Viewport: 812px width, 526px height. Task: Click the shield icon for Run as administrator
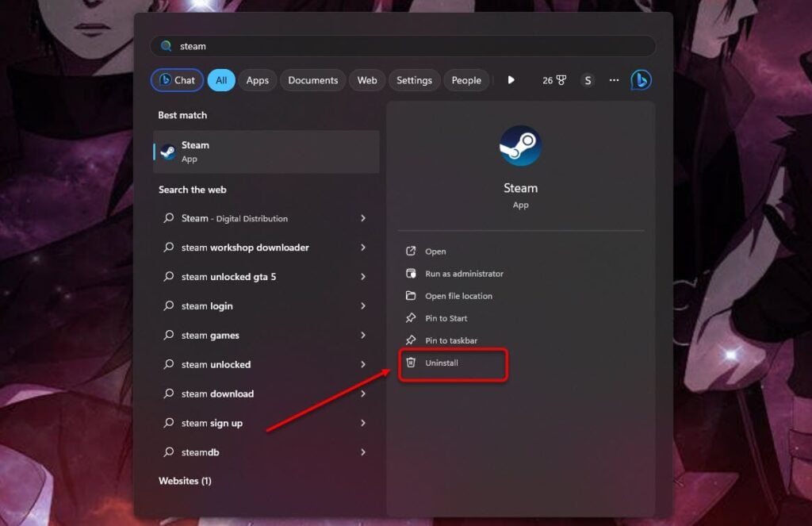(411, 274)
